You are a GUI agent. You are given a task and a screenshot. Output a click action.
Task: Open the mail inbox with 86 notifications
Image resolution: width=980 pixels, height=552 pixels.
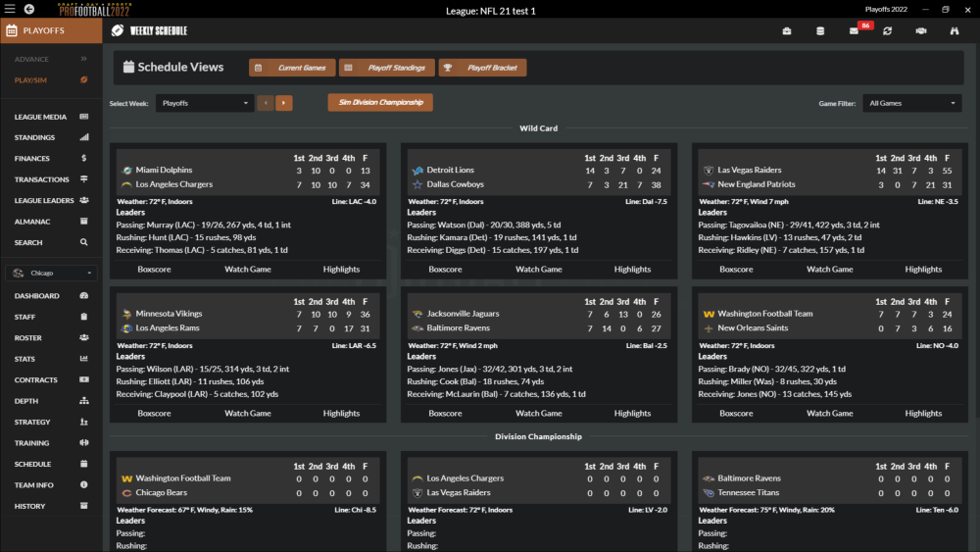pos(854,30)
